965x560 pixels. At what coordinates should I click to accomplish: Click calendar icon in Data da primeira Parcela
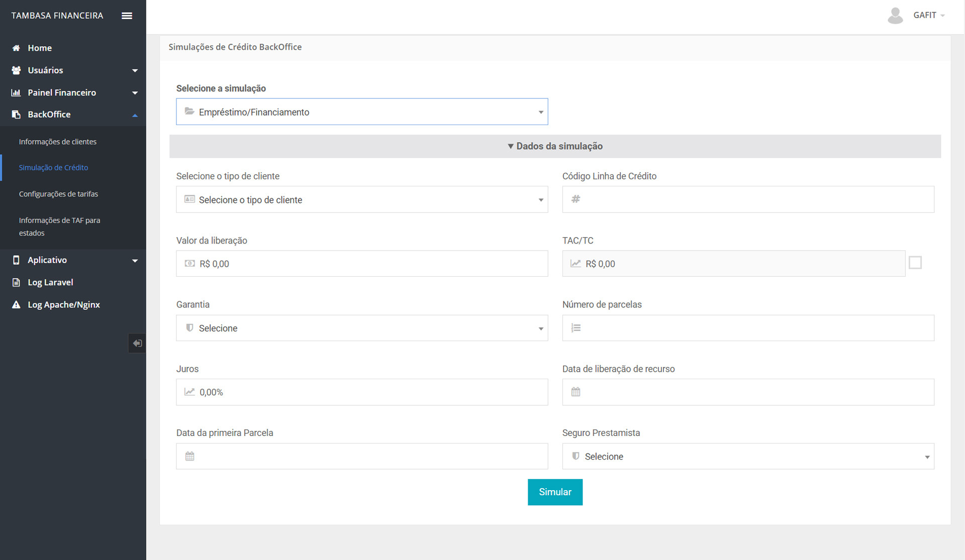[189, 456]
